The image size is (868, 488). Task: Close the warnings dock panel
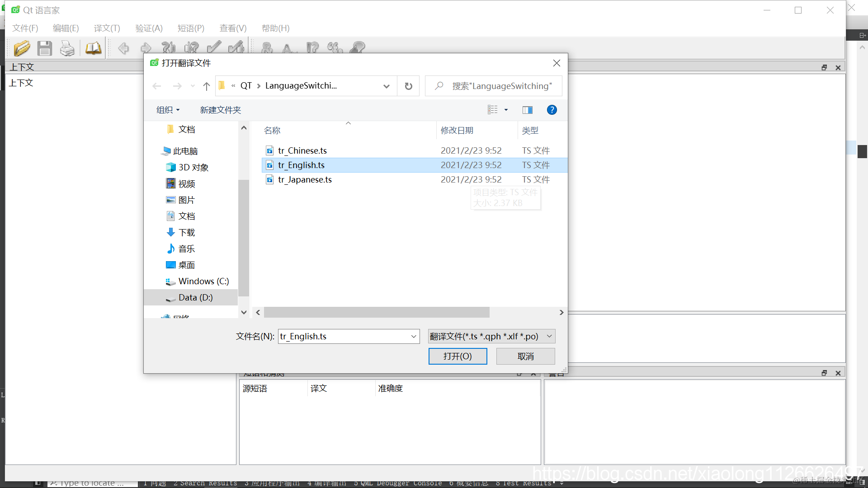[x=838, y=373]
